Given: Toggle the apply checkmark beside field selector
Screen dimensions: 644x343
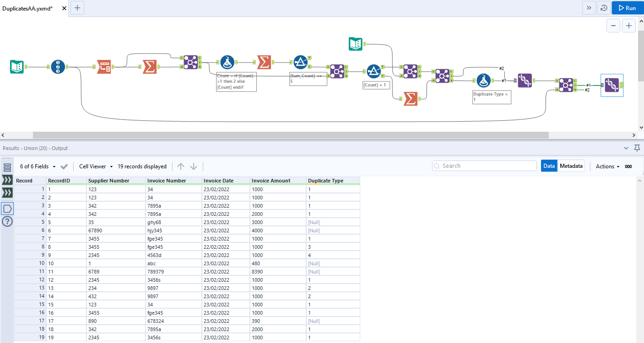Looking at the screenshot, I should (64, 166).
